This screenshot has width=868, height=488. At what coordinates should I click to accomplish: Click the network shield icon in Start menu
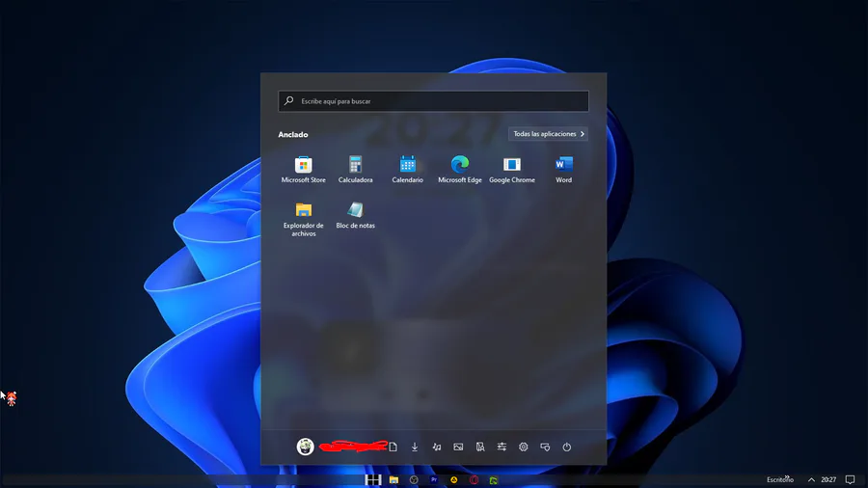point(545,447)
